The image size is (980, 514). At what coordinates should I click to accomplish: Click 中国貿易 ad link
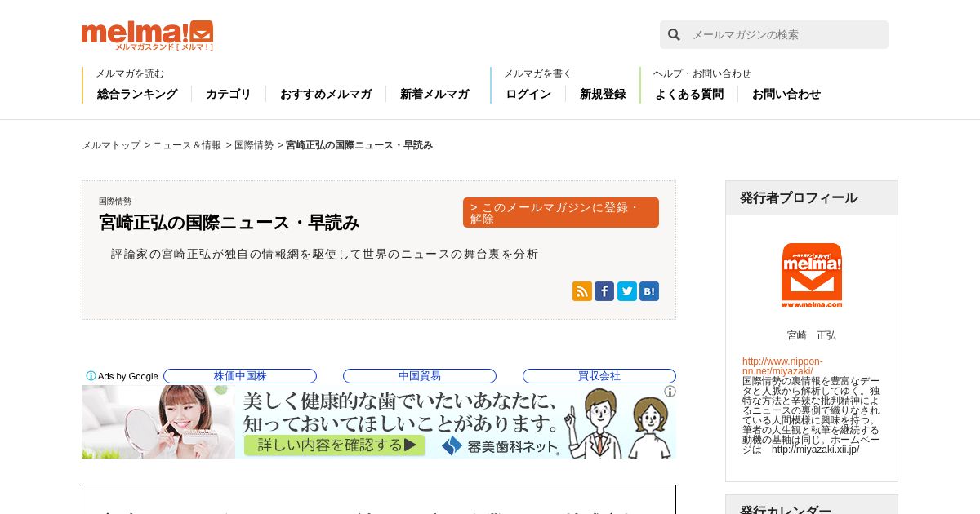[420, 376]
